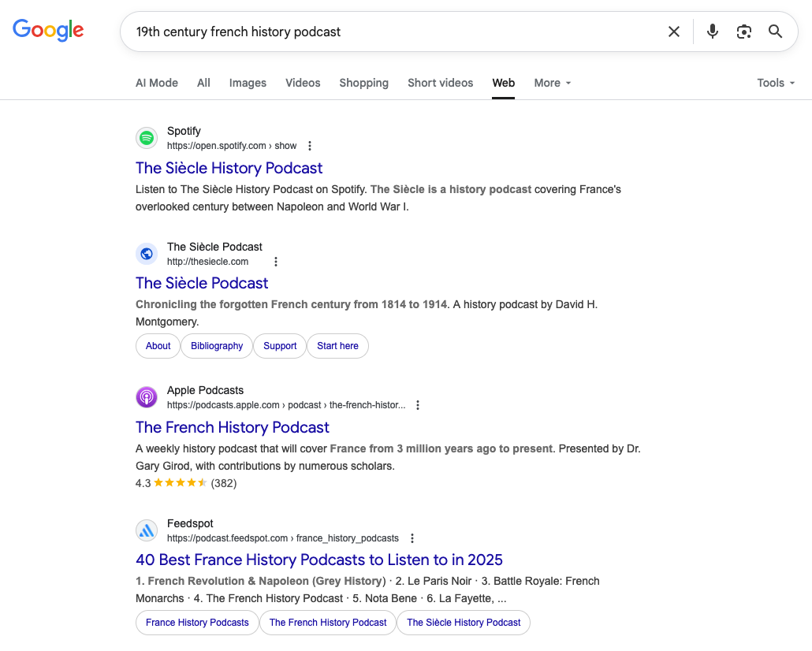This screenshot has width=812, height=651.
Task: Switch to the Images tab
Action: (x=248, y=83)
